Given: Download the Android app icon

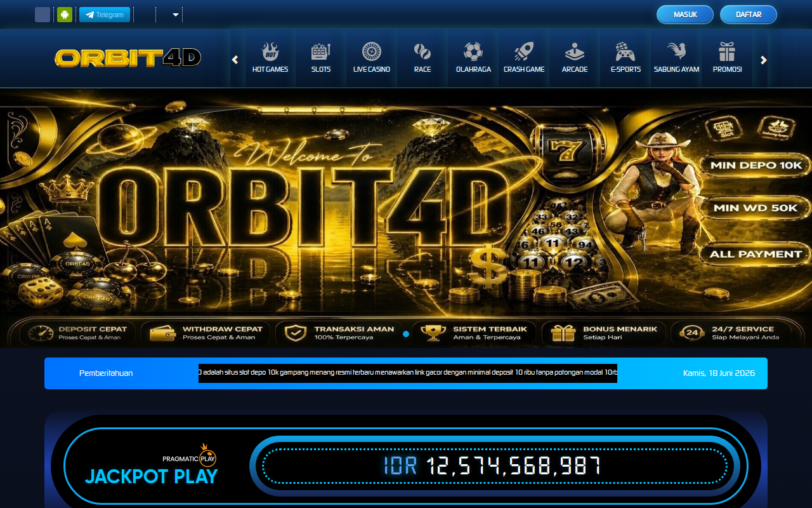Looking at the screenshot, I should (65, 15).
